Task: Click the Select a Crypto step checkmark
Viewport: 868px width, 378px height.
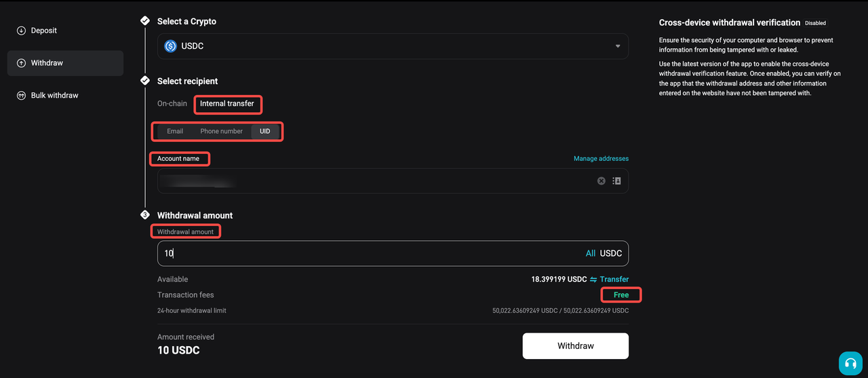Action: point(144,21)
